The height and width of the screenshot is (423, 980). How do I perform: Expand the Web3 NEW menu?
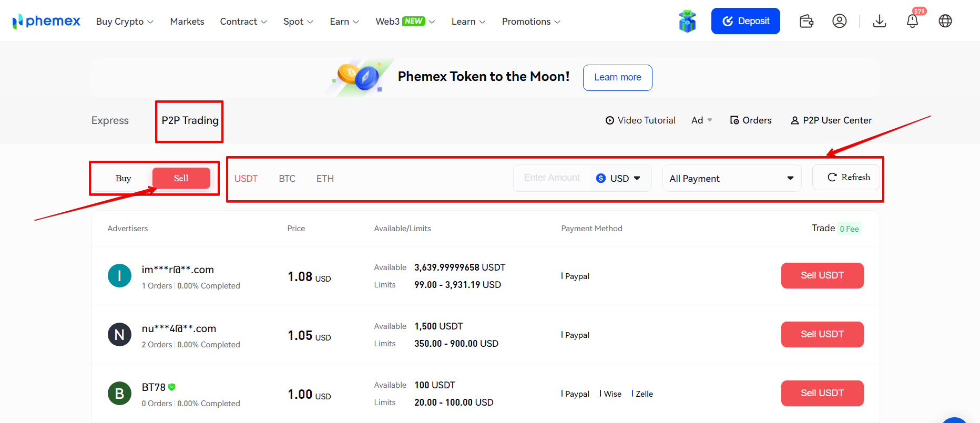click(x=405, y=22)
